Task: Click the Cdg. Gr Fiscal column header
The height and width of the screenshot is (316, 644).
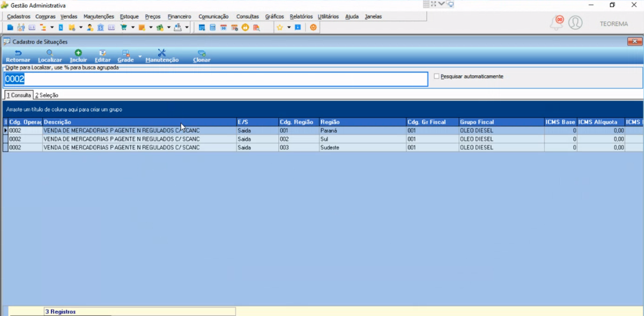Action: (x=432, y=122)
